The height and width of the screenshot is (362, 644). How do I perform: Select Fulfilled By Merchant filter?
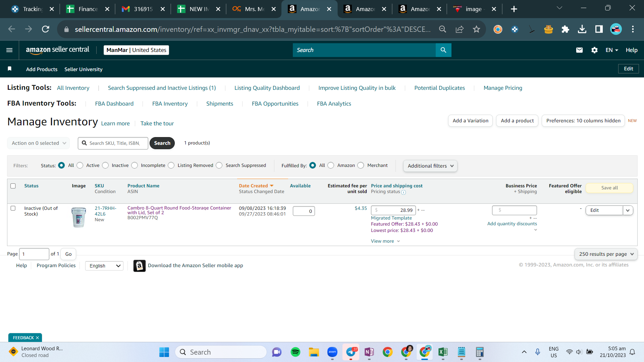pyautogui.click(x=361, y=165)
